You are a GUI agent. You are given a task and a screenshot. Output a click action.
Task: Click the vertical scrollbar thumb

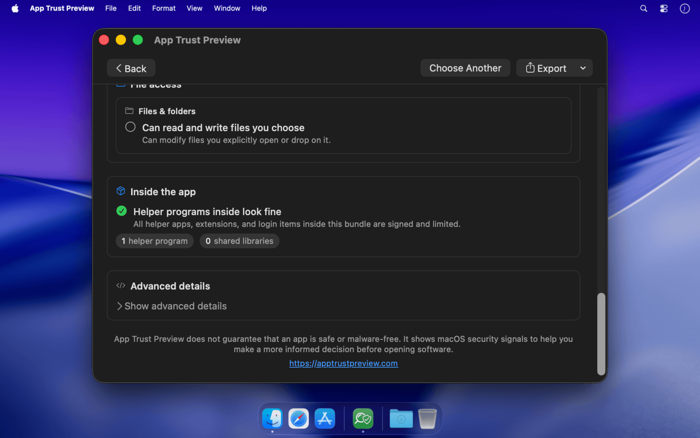point(601,334)
